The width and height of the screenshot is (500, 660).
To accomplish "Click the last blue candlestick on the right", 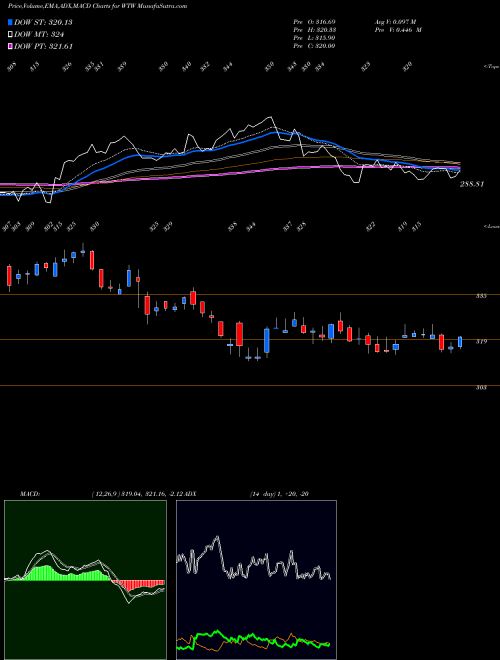I will point(460,342).
